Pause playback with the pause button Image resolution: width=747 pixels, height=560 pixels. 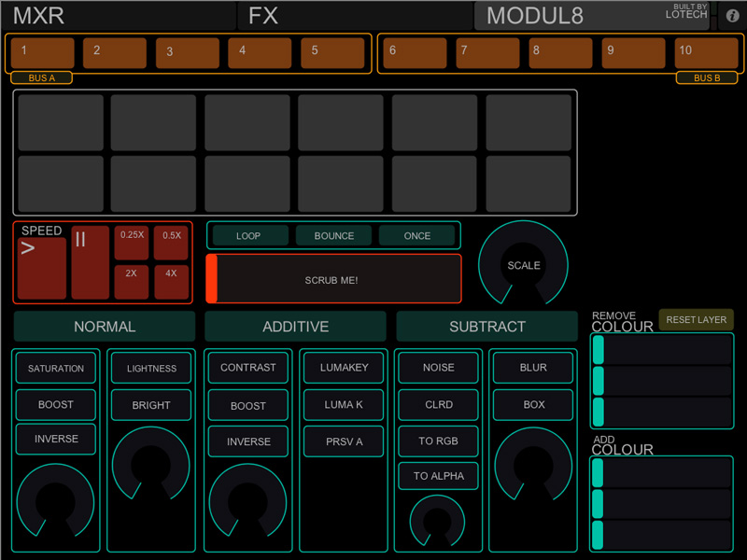pos(90,262)
